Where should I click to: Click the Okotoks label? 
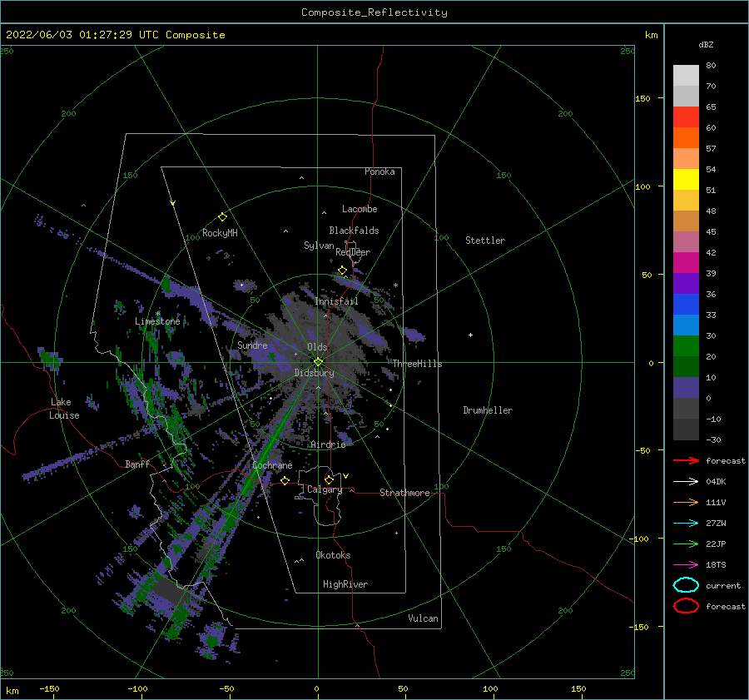click(x=333, y=555)
